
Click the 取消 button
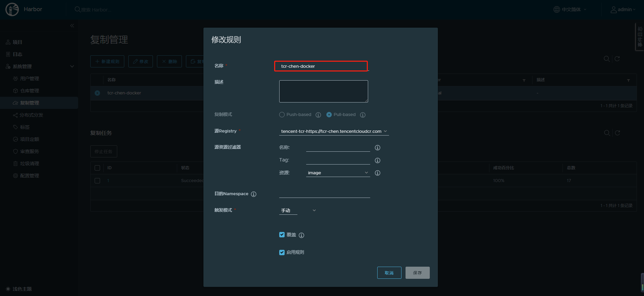[x=389, y=273]
